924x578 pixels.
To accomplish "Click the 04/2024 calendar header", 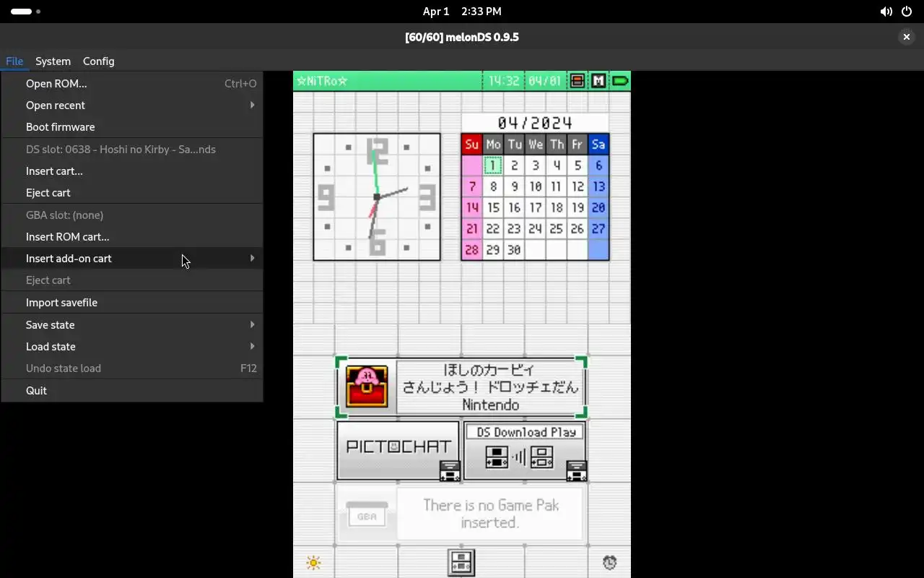I will click(535, 123).
